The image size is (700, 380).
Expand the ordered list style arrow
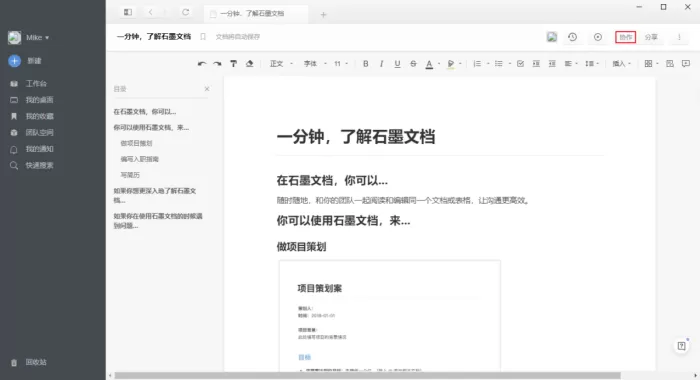tap(488, 64)
